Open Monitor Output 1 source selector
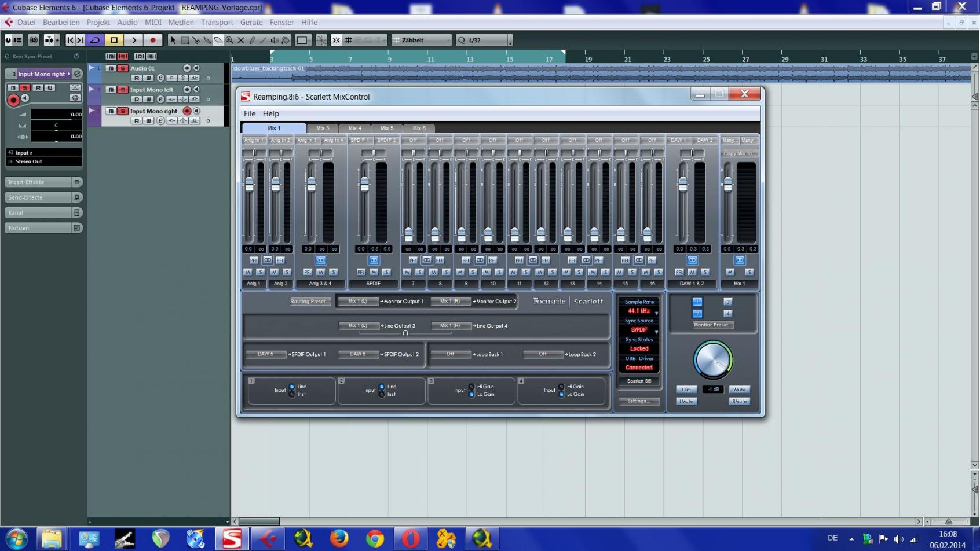 [358, 301]
